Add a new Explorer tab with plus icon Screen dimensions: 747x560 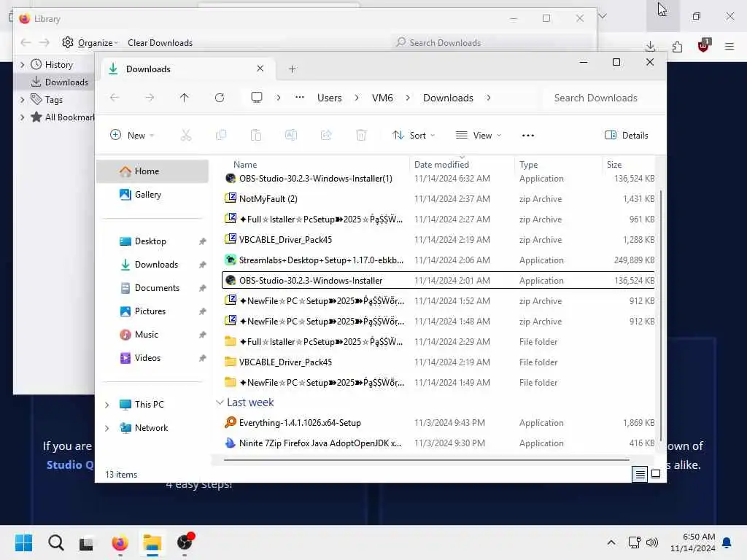click(x=293, y=69)
